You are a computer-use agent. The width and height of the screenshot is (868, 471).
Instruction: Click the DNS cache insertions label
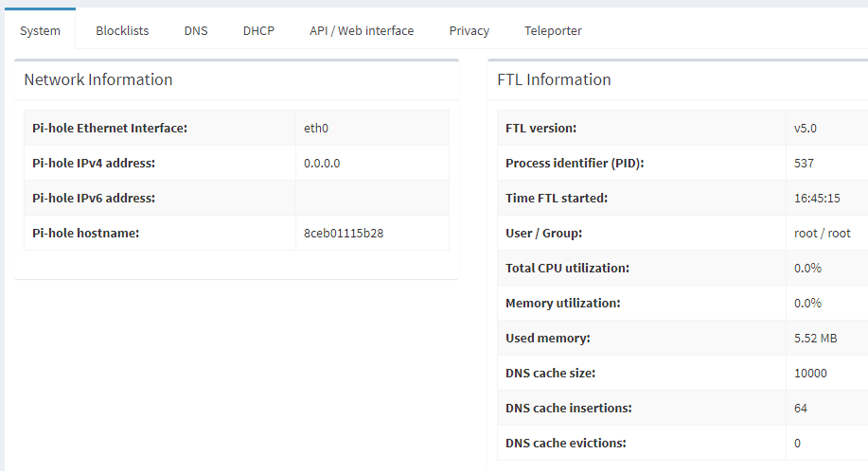pyautogui.click(x=568, y=408)
